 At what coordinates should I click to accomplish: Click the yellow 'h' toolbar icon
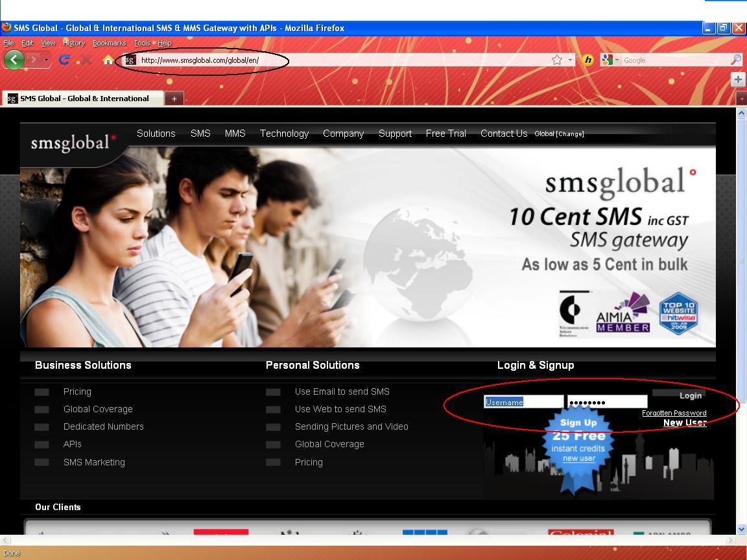(x=588, y=60)
